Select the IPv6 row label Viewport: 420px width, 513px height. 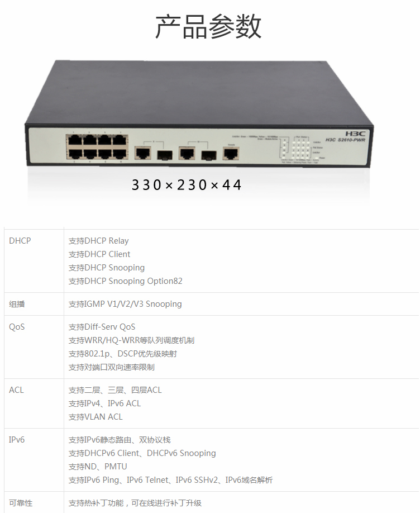coord(17,440)
